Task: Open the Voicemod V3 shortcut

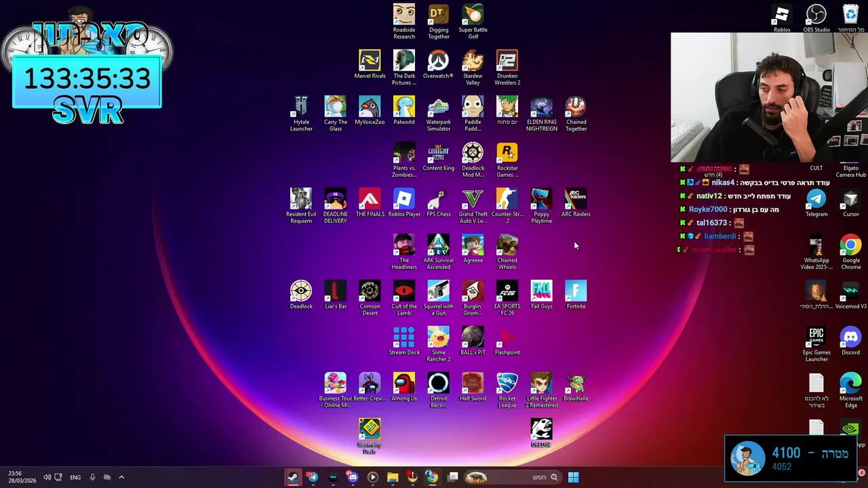Action: [x=850, y=295]
